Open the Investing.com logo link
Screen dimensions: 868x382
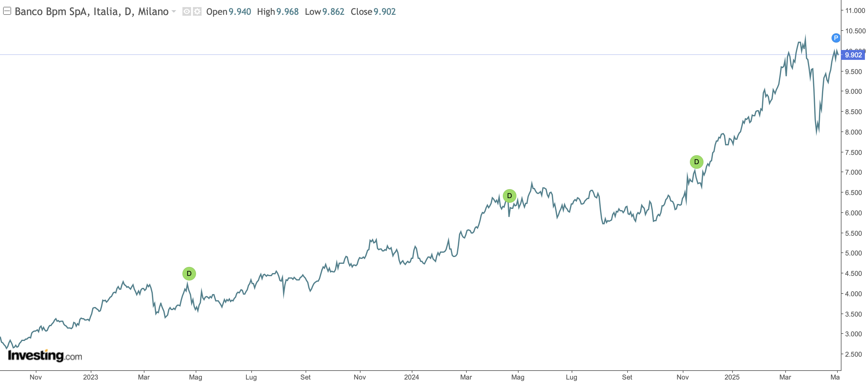(x=45, y=355)
